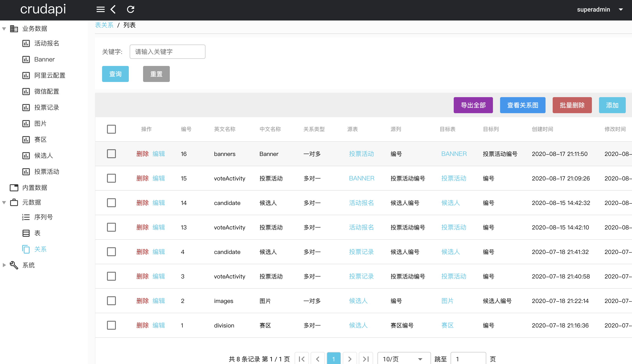
Task: Go to last page icon in pagination
Action: pos(366,359)
